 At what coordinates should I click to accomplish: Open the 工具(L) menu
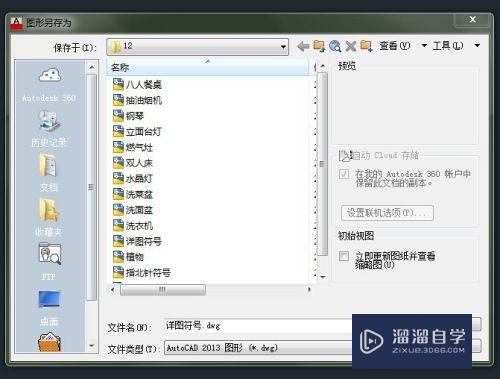point(448,46)
